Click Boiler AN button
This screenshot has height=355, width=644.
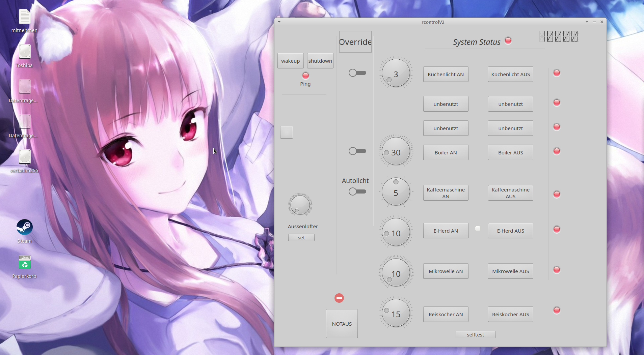pyautogui.click(x=446, y=152)
